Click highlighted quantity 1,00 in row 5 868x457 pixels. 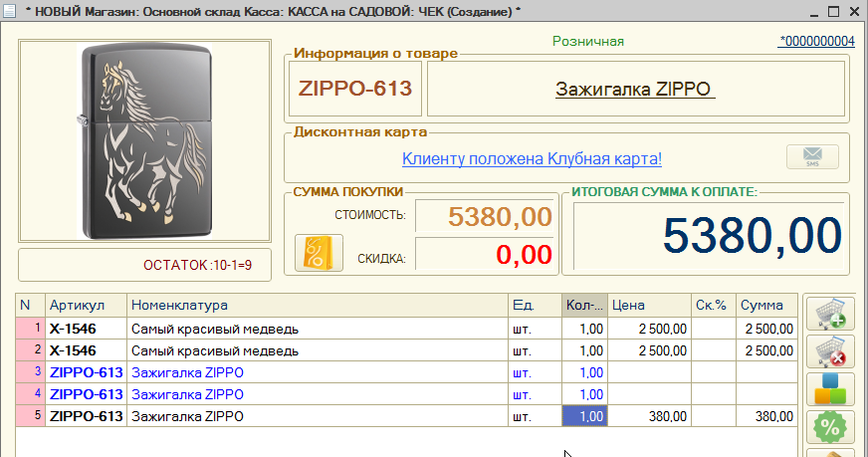coord(584,416)
